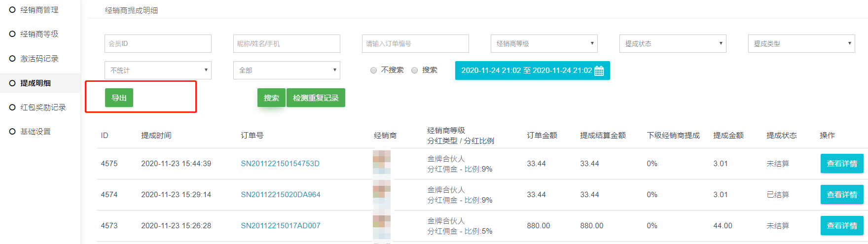Open order link SN201122150154753D
The width and height of the screenshot is (868, 244).
pos(280,164)
